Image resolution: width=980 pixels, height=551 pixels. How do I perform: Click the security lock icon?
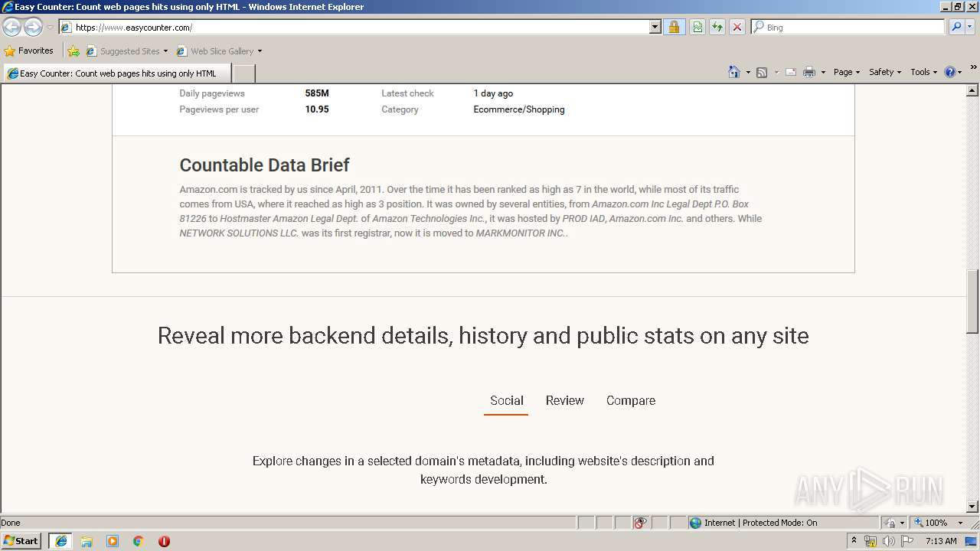coord(674,28)
